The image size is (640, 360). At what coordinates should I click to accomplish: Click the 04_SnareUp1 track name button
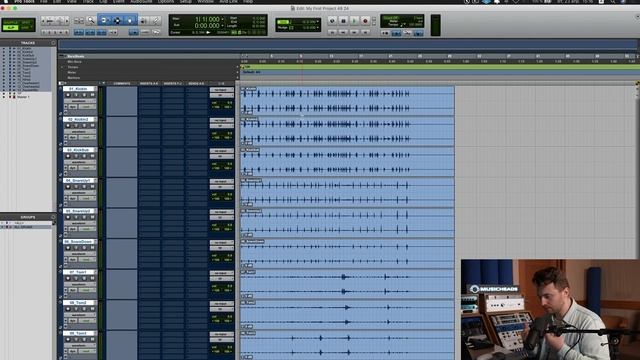pos(79,180)
